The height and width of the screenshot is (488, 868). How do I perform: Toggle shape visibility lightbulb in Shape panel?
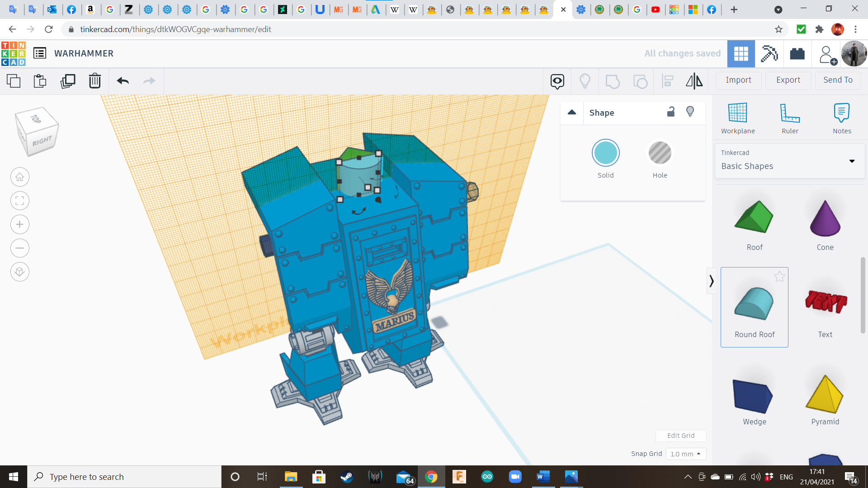pyautogui.click(x=690, y=112)
